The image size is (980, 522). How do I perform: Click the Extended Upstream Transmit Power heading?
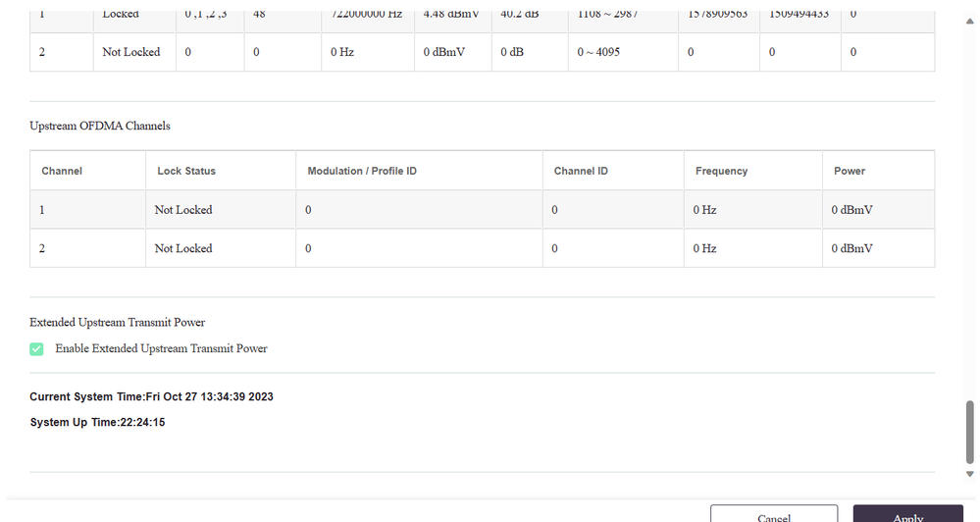tap(117, 322)
